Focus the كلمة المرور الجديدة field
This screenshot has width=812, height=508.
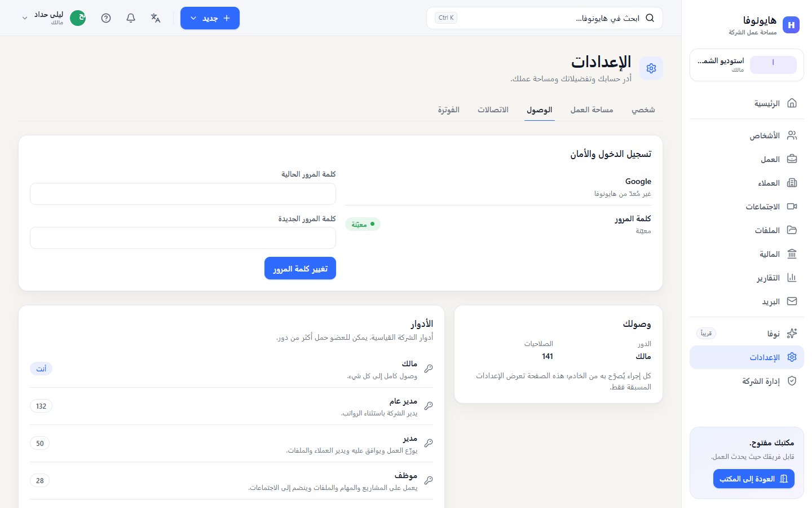(x=183, y=238)
